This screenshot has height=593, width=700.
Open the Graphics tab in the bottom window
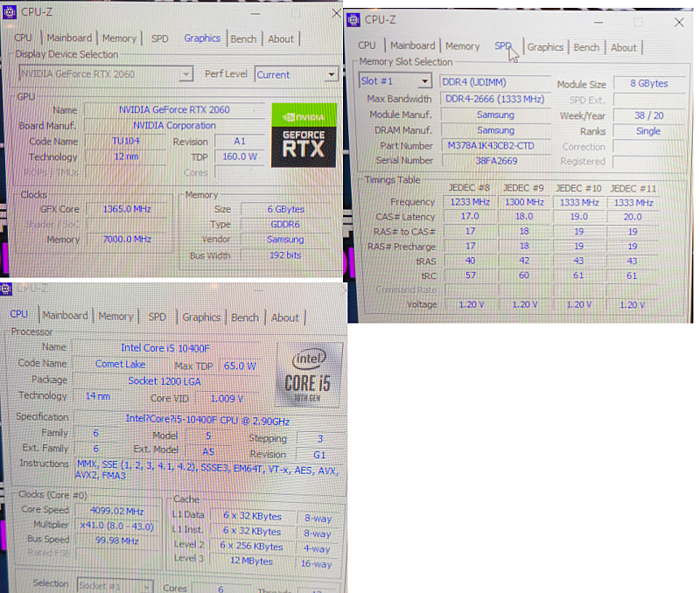[201, 317]
